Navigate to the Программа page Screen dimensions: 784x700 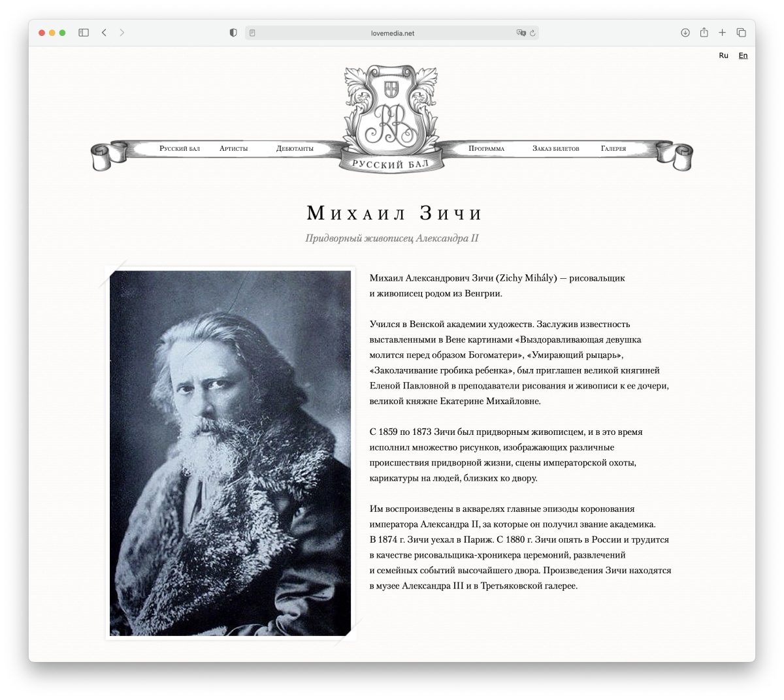(486, 149)
